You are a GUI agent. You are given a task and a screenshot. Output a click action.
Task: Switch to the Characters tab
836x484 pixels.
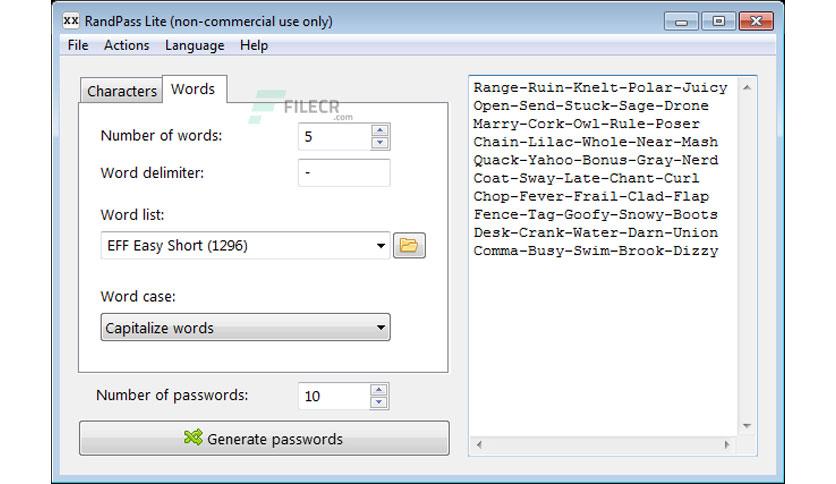122,91
